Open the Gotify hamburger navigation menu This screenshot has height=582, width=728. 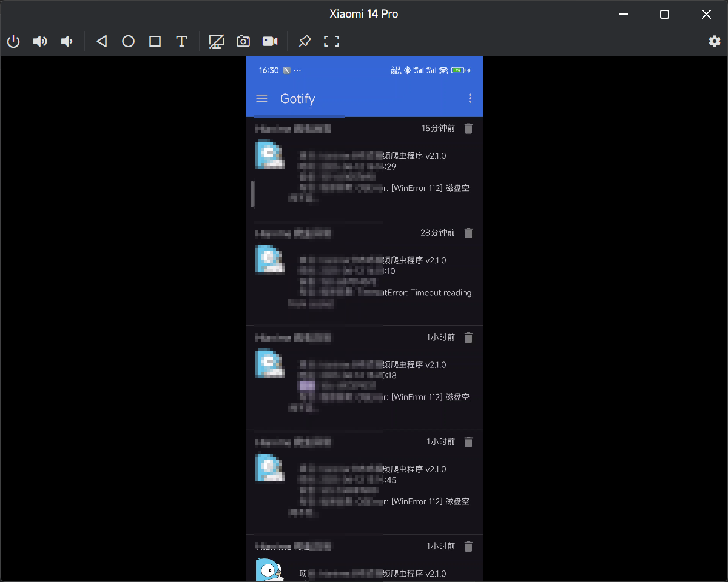click(x=261, y=98)
